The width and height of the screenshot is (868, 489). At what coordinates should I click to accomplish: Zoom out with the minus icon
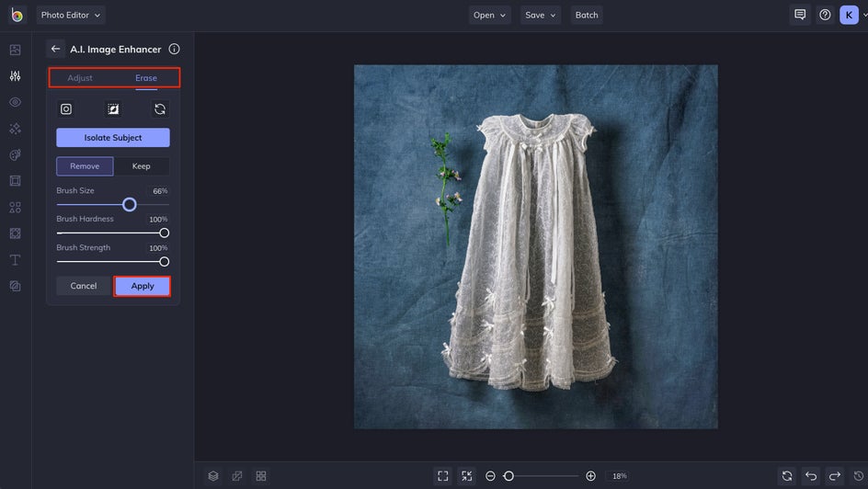coord(490,476)
